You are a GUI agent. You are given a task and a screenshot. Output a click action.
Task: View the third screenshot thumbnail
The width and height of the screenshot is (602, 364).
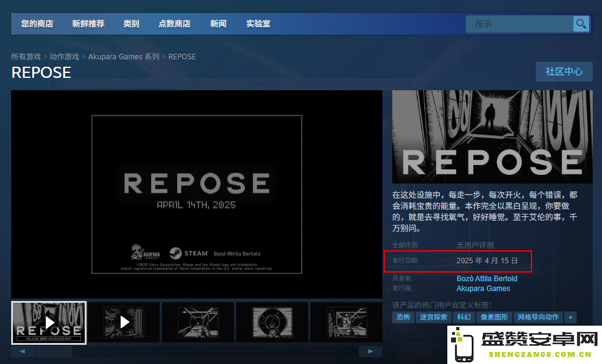[198, 322]
